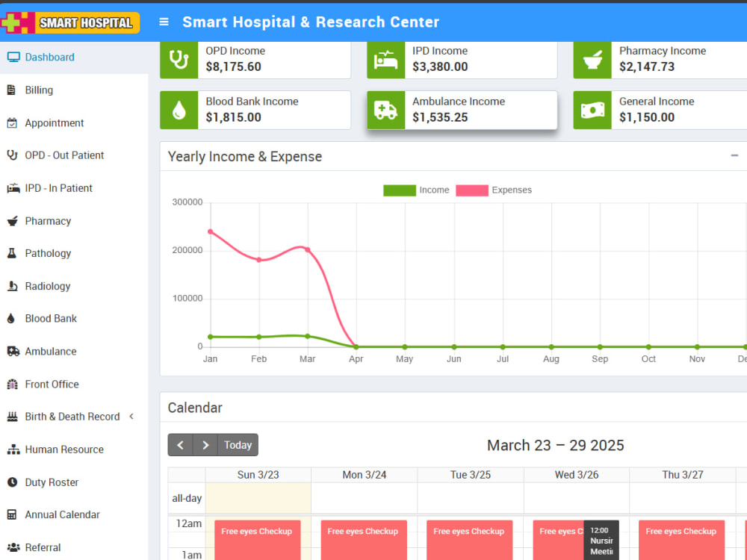Select the Thu 3/27 column header
The height and width of the screenshot is (560, 747).
pyautogui.click(x=683, y=475)
